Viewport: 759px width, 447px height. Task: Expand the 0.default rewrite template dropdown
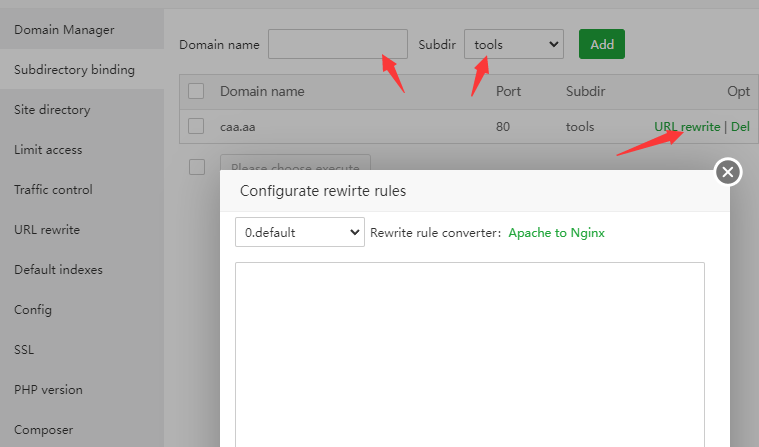tap(299, 232)
